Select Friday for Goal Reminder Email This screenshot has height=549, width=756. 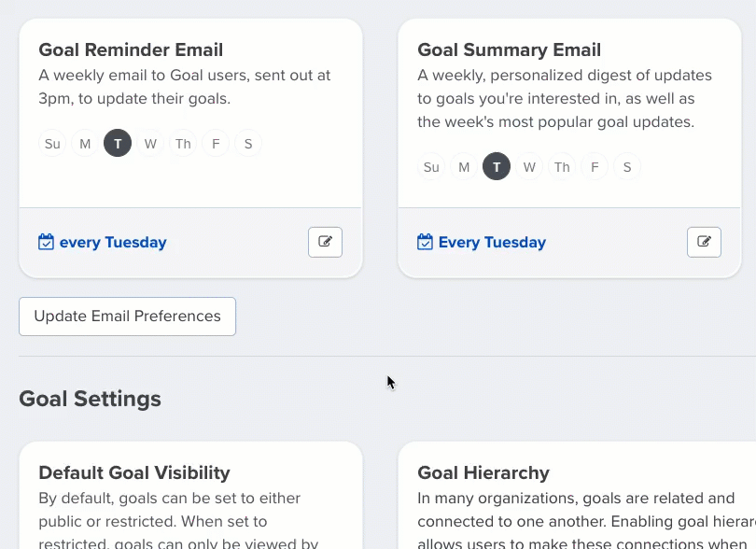click(x=216, y=143)
